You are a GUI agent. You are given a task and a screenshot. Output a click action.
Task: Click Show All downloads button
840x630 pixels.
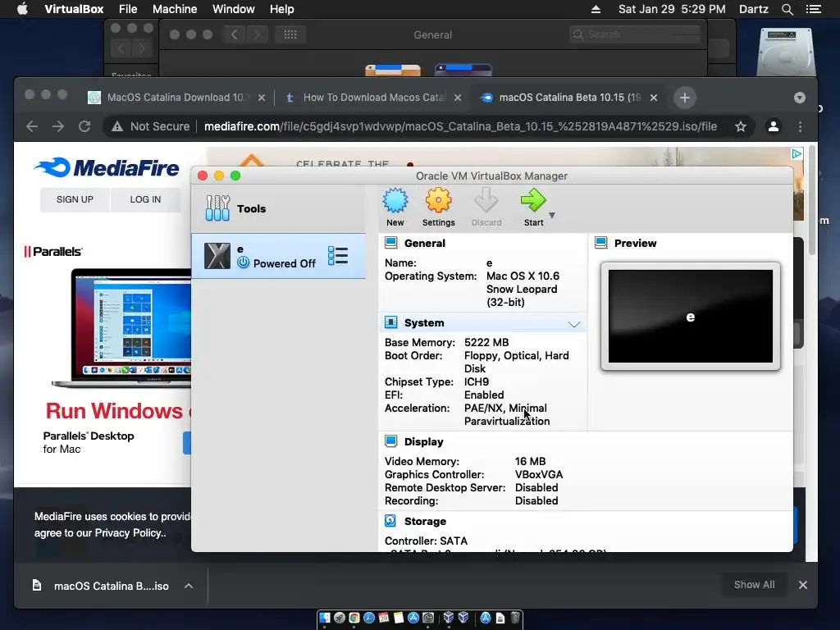(x=755, y=584)
